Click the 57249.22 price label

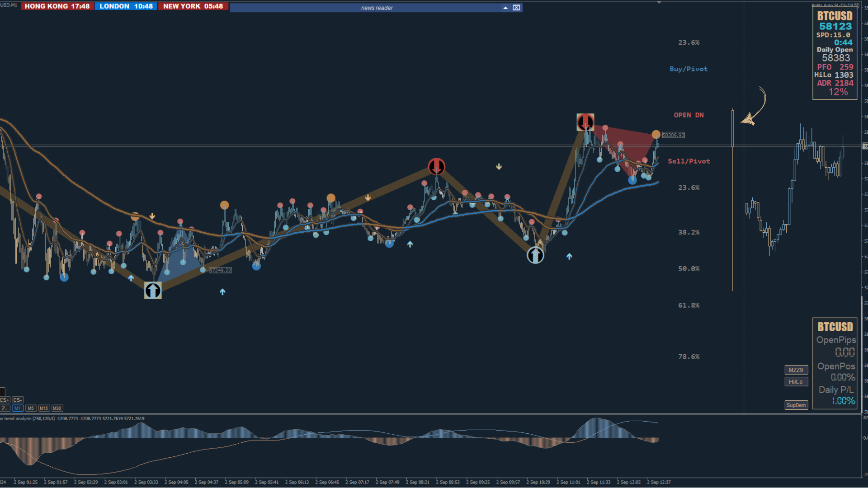pyautogui.click(x=220, y=270)
